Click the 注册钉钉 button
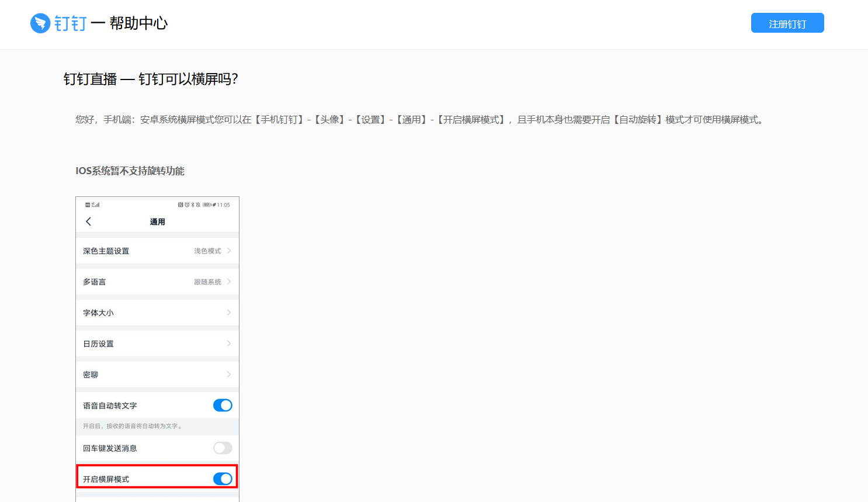 click(x=787, y=23)
